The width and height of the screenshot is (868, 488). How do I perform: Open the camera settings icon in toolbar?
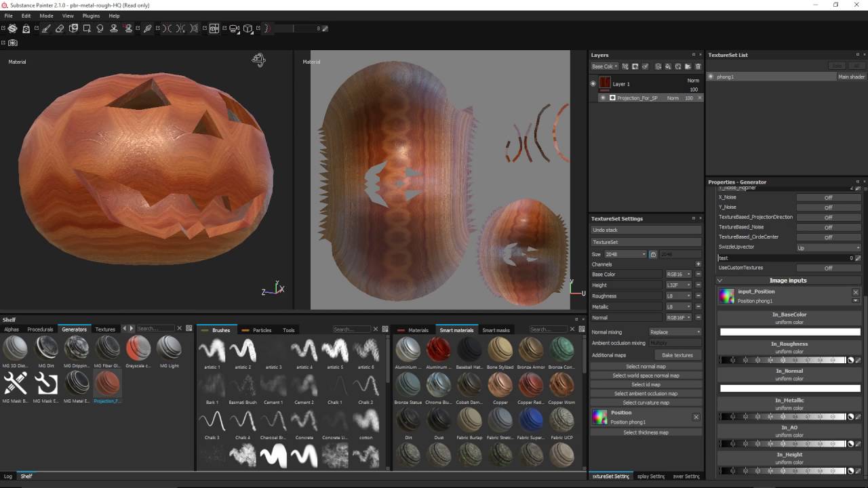click(234, 28)
